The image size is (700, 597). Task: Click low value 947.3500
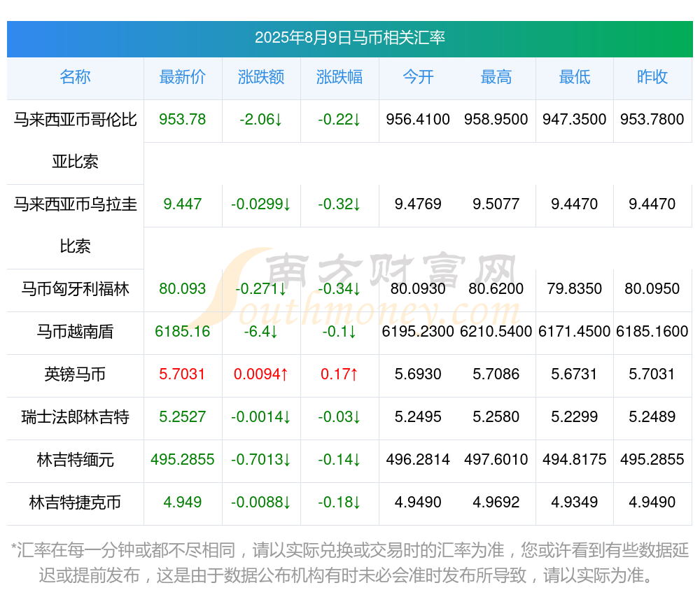(x=574, y=119)
